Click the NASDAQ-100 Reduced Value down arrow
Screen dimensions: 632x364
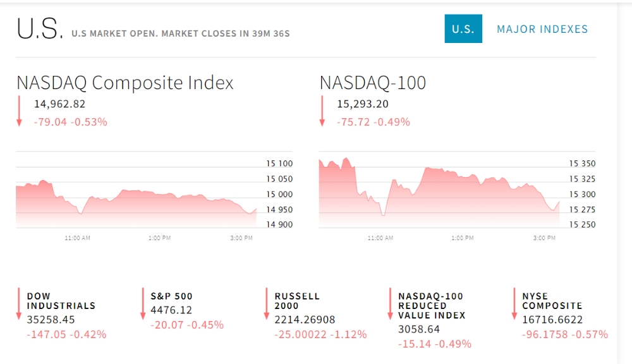[390, 303]
